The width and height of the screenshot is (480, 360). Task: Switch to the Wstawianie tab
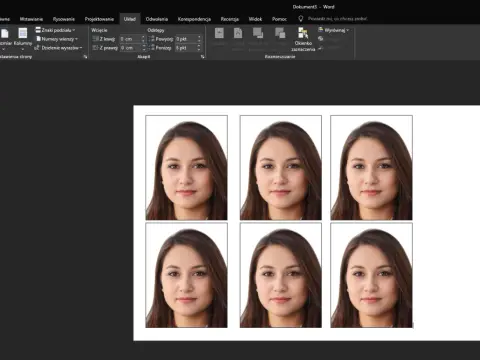[x=31, y=19]
